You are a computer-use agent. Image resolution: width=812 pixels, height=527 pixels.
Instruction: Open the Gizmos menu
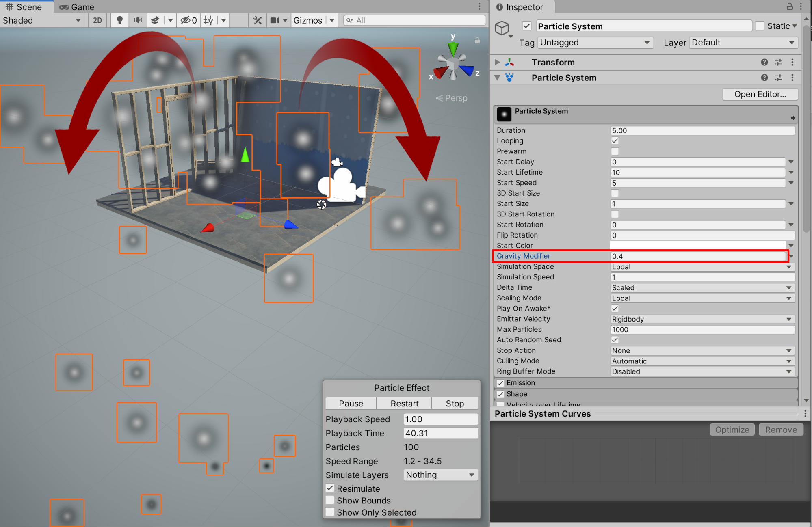(x=307, y=20)
